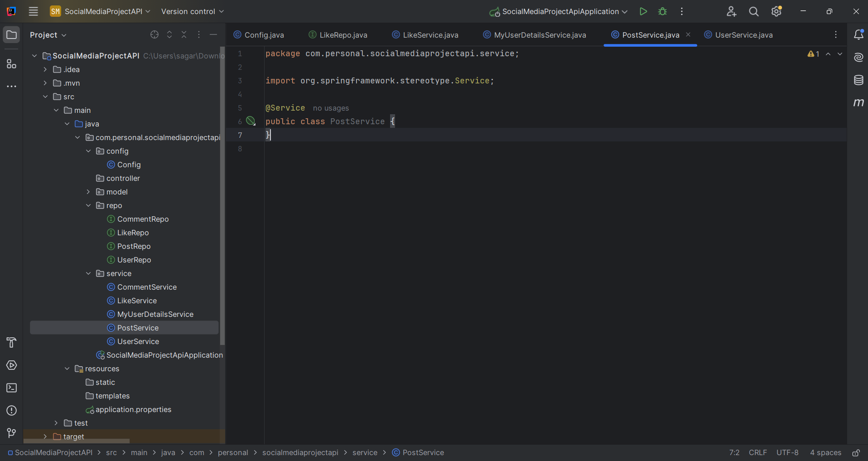This screenshot has width=868, height=461.
Task: Go to next highlighted error arrow
Action: (840, 54)
